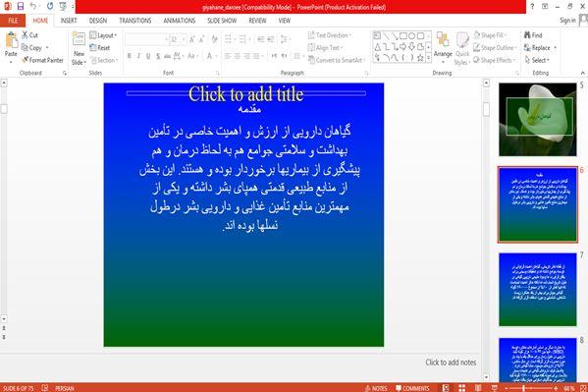The width and height of the screenshot is (588, 392).
Task: Open Align Text dropdown
Action: pos(326,48)
